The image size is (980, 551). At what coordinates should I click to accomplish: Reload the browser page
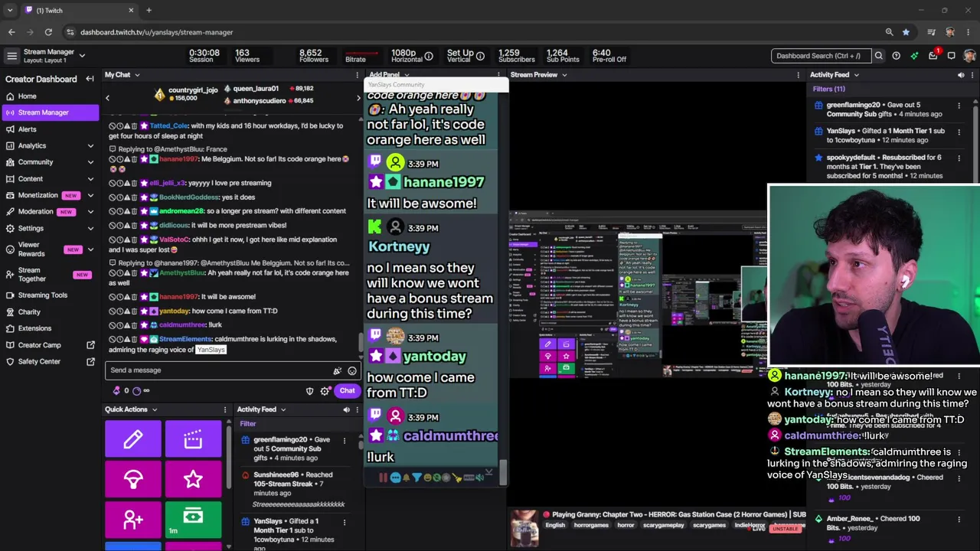coord(48,32)
